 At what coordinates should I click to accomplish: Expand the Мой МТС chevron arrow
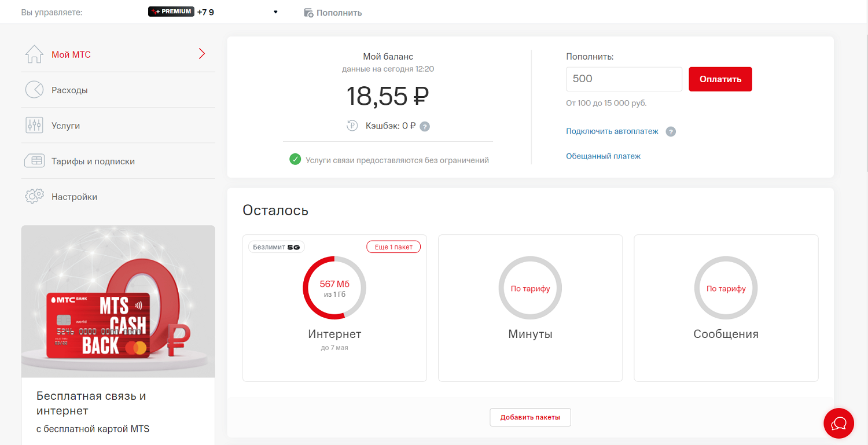click(201, 54)
